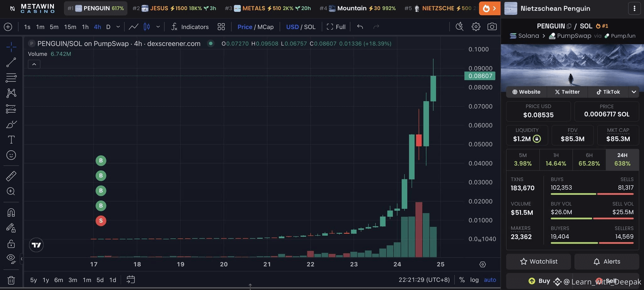Toggle chart denomination to SOL
Viewport: 644px width, 290px height.
310,27
